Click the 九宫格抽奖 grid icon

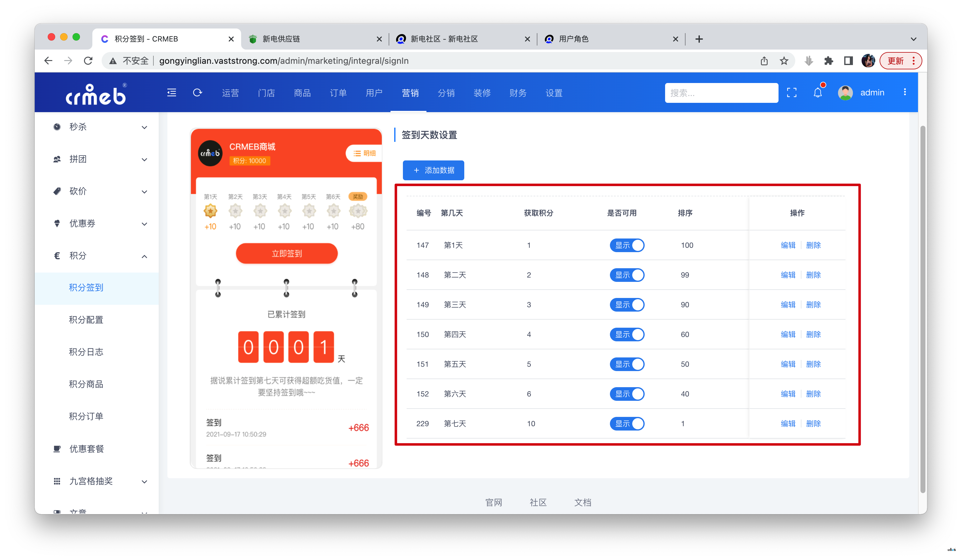coord(57,481)
